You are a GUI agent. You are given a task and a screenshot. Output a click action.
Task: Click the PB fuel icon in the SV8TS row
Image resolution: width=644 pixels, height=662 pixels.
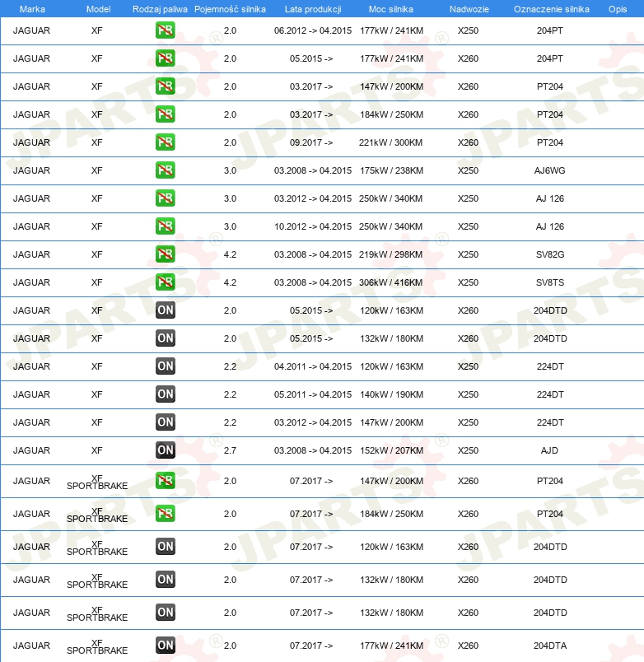click(x=165, y=282)
